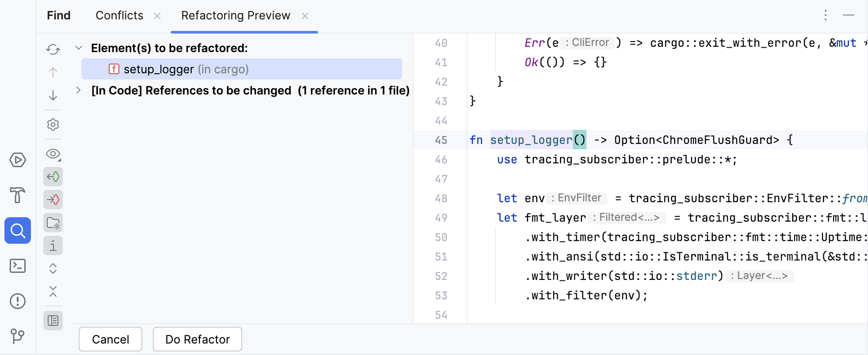Click the Do Refactor button
The width and height of the screenshot is (868, 355).
[x=198, y=339]
